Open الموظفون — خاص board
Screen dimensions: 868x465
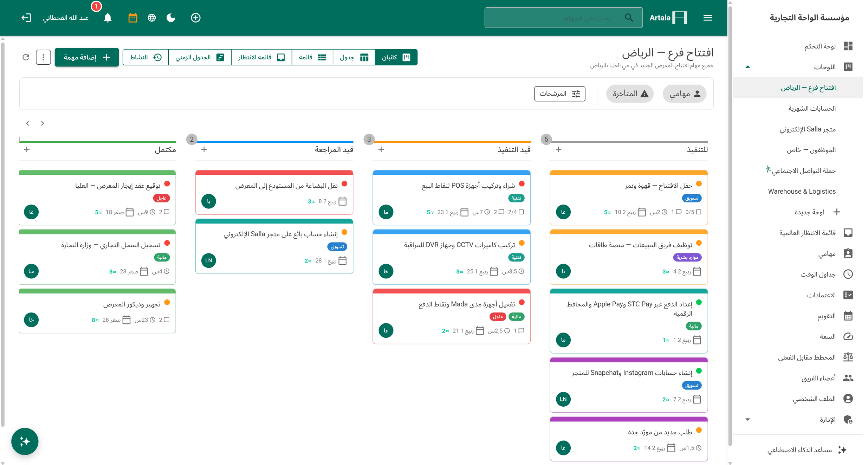click(798, 150)
